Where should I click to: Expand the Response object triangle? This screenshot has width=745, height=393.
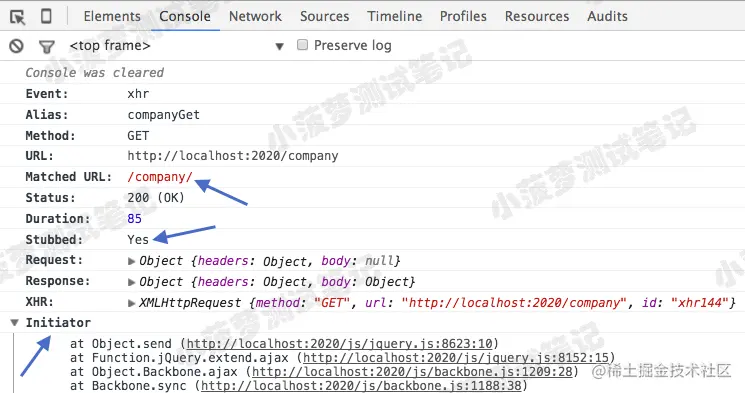tap(132, 282)
